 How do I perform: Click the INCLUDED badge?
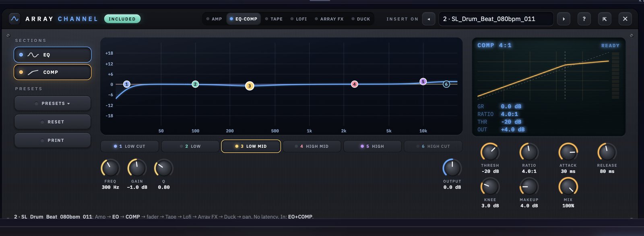point(122,19)
